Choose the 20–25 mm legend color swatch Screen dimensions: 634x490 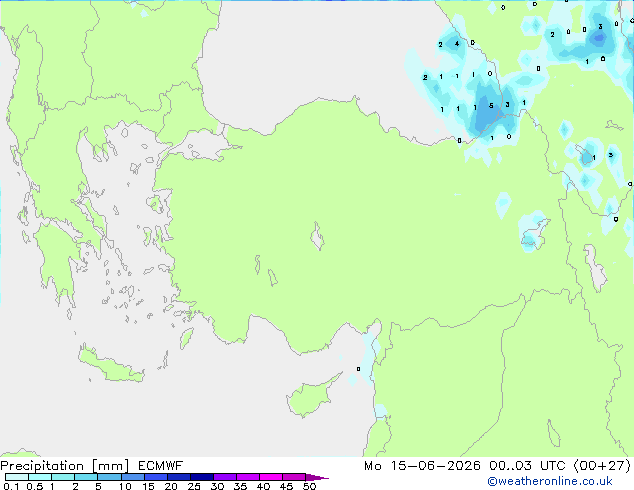[178, 477]
